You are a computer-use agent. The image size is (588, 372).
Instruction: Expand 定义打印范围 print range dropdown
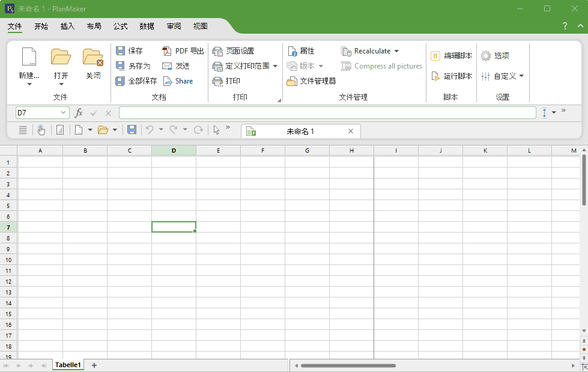[275, 66]
